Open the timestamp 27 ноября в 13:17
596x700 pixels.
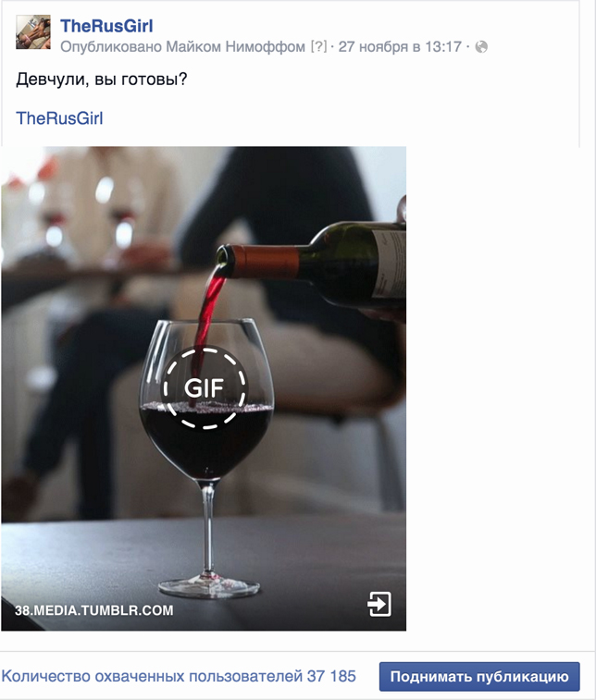tap(400, 47)
